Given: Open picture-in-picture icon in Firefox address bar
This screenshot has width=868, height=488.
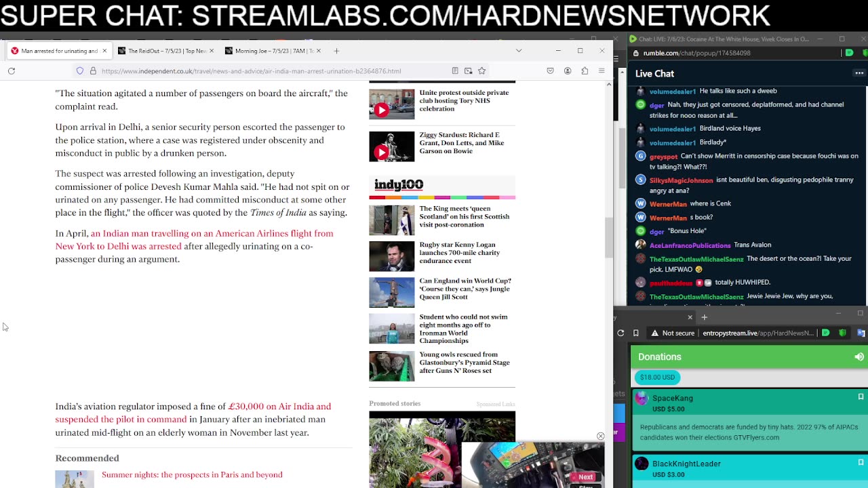Looking at the screenshot, I should tap(468, 70).
